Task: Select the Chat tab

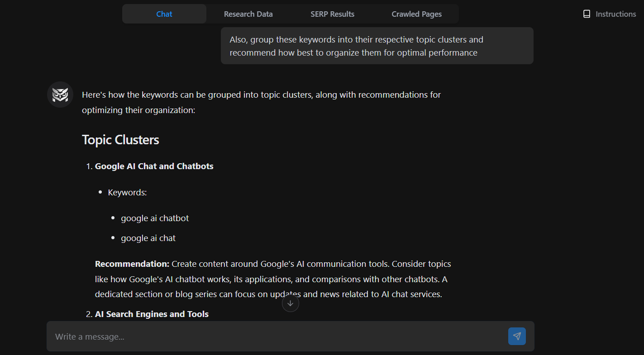Action: click(164, 14)
